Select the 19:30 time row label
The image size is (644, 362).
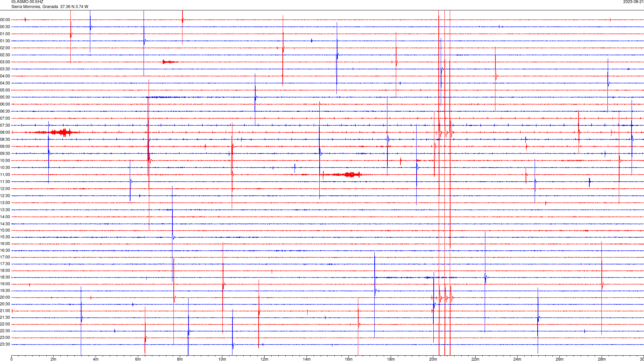5,291
